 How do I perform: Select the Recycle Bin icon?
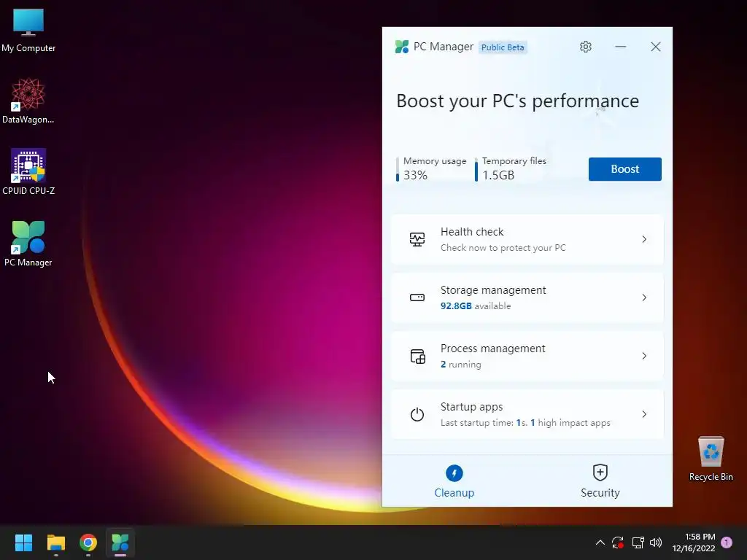pyautogui.click(x=711, y=459)
